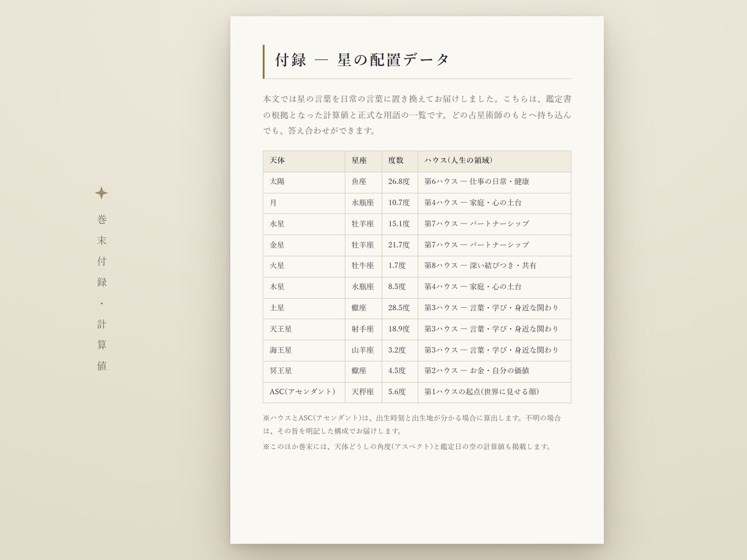Click 水瓶座 in the 月 row
Image resolution: width=747 pixels, height=560 pixels.
point(363,203)
